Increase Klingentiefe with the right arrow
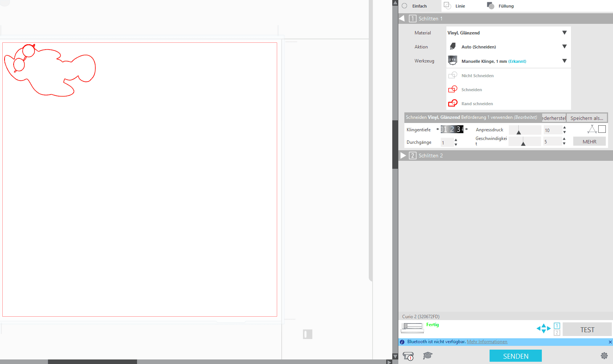The width and height of the screenshot is (613, 364). (466, 129)
